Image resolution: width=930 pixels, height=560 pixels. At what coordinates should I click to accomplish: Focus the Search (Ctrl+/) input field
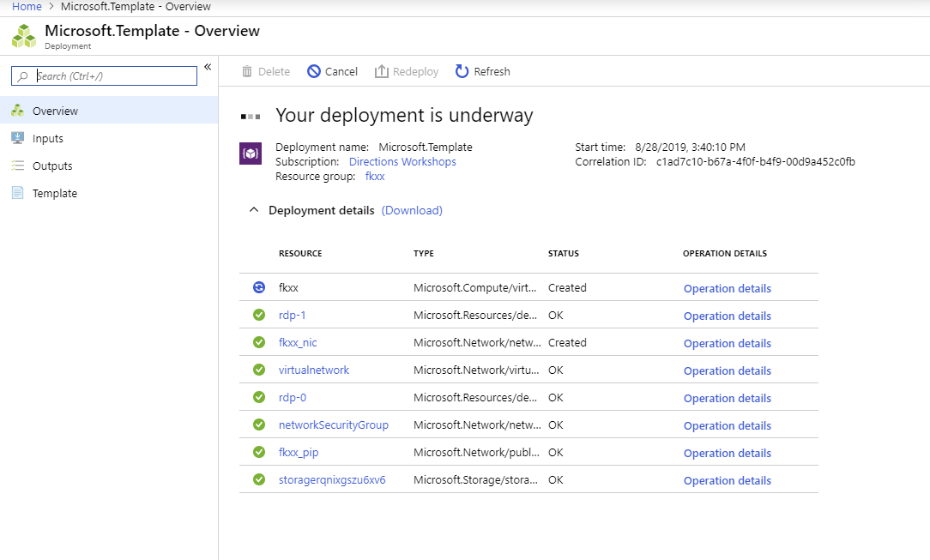pyautogui.click(x=105, y=75)
